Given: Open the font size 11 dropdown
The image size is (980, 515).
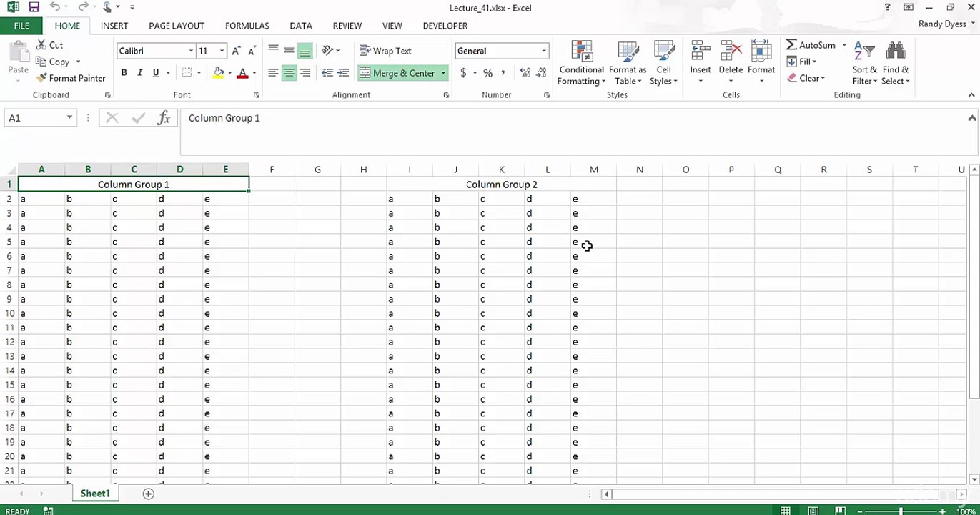Looking at the screenshot, I should coord(222,51).
